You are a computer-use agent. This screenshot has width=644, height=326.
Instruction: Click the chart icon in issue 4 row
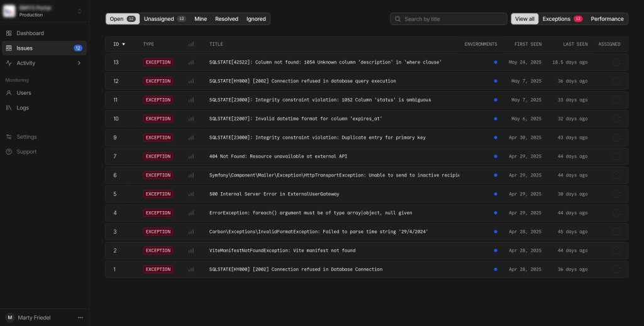point(191,213)
